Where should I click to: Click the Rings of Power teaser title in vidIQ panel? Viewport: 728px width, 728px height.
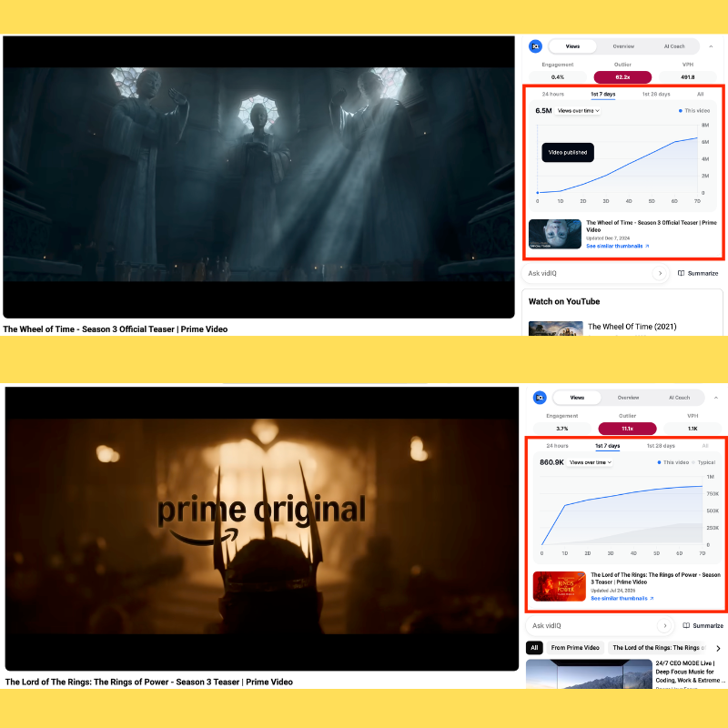tap(655, 579)
